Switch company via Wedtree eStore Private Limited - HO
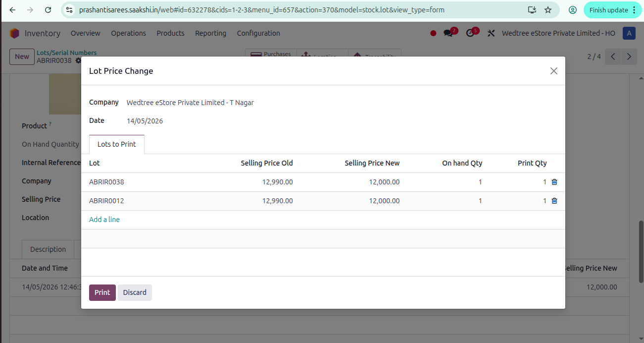 click(x=558, y=33)
